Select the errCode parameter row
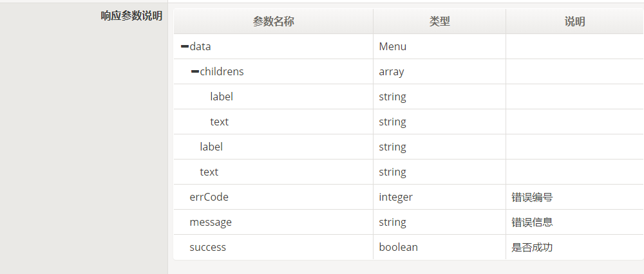 pos(409,197)
